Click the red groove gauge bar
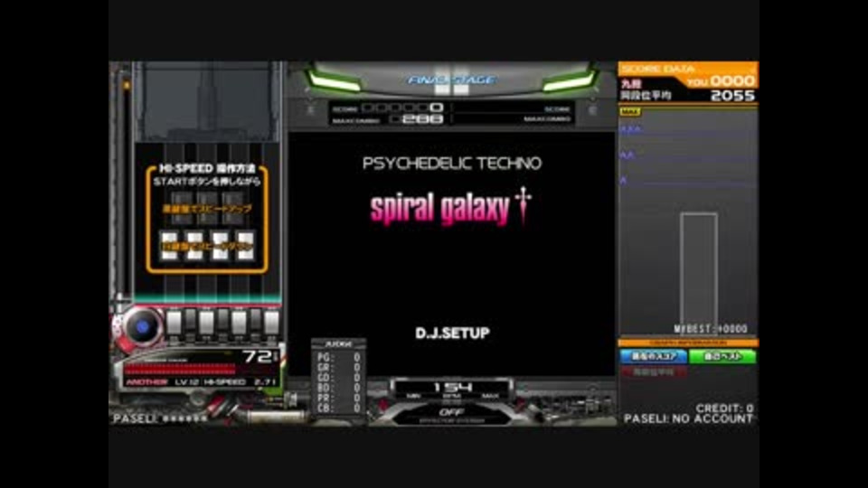The image size is (868, 488). (x=181, y=369)
